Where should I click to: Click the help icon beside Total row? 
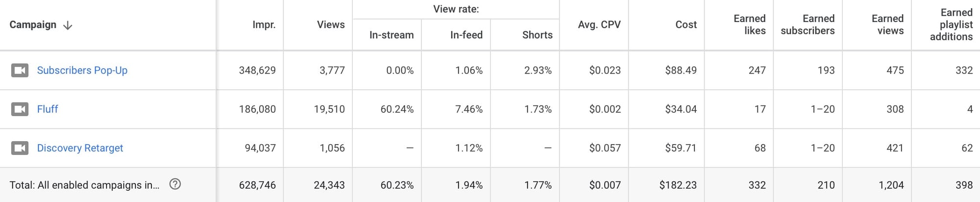175,184
